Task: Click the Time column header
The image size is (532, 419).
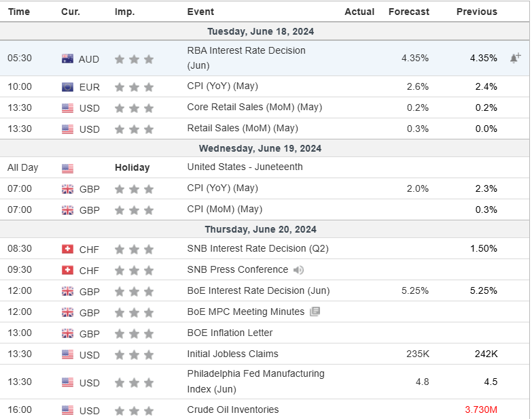Action: click(18, 12)
